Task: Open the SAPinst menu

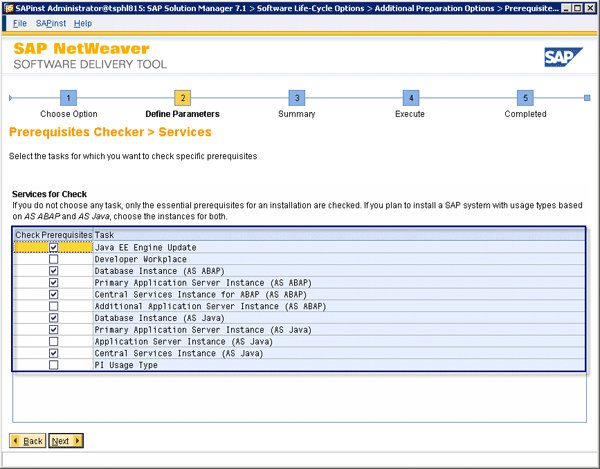Action: point(50,23)
